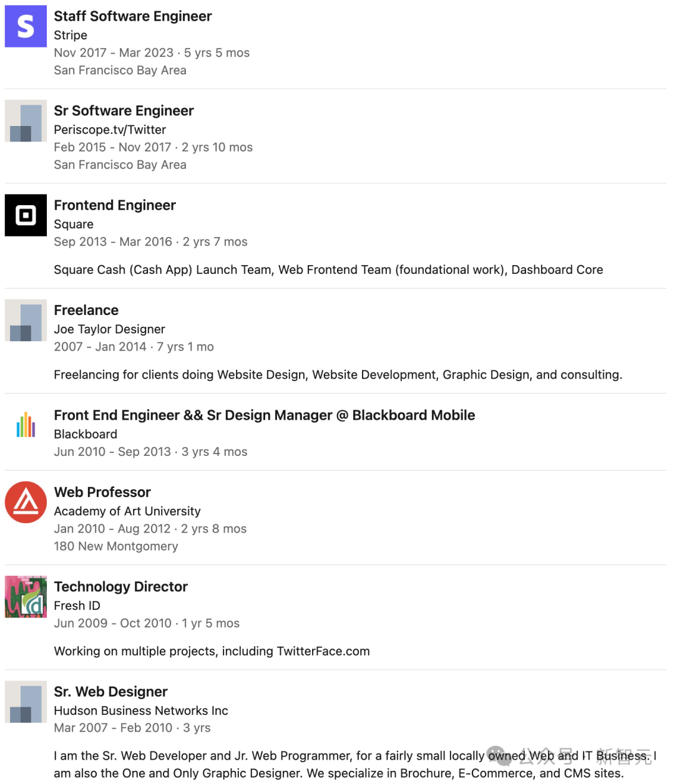Click the Square company logo
This screenshot has height=784, width=674.
(x=26, y=215)
